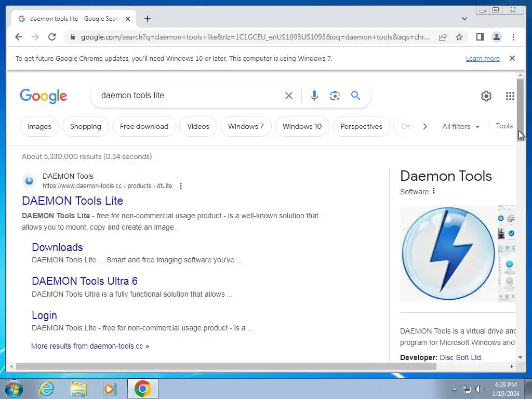Select the Free download filter chip
The height and width of the screenshot is (399, 532).
tap(144, 126)
